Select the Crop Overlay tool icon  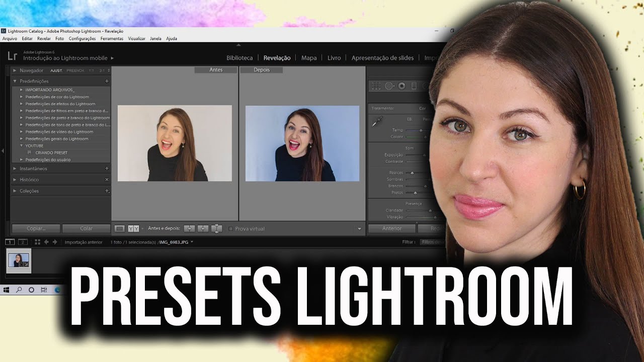(x=376, y=86)
